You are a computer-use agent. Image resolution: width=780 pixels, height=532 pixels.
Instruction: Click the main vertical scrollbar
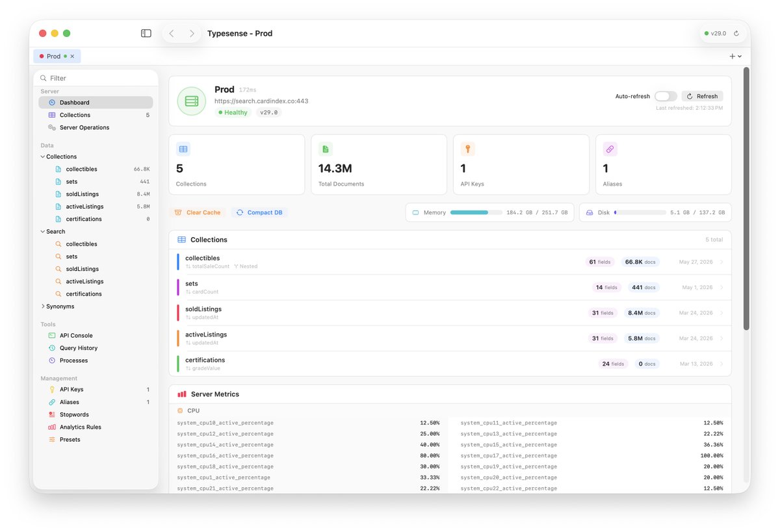click(x=747, y=198)
